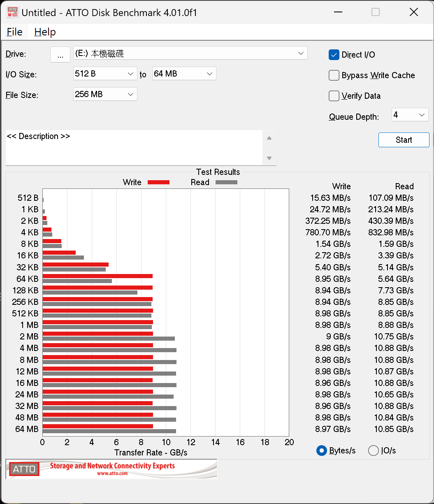Open the File menu
Screen dimensions: 434x504
[x=14, y=32]
